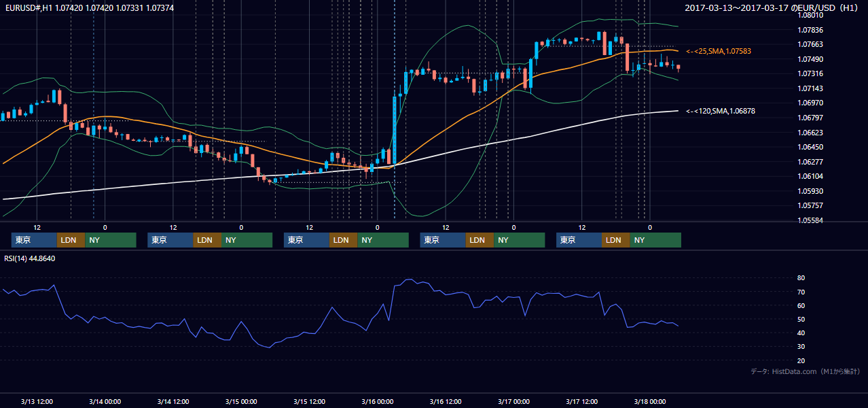Click the RSI(14) 44.8640 indicator label
Screen dimensions: 868x408
[x=30, y=258]
